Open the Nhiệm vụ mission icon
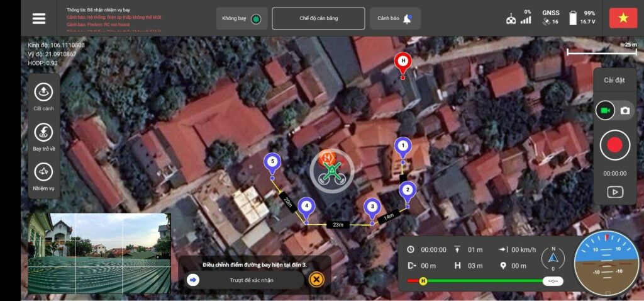644x301 pixels. [43, 173]
